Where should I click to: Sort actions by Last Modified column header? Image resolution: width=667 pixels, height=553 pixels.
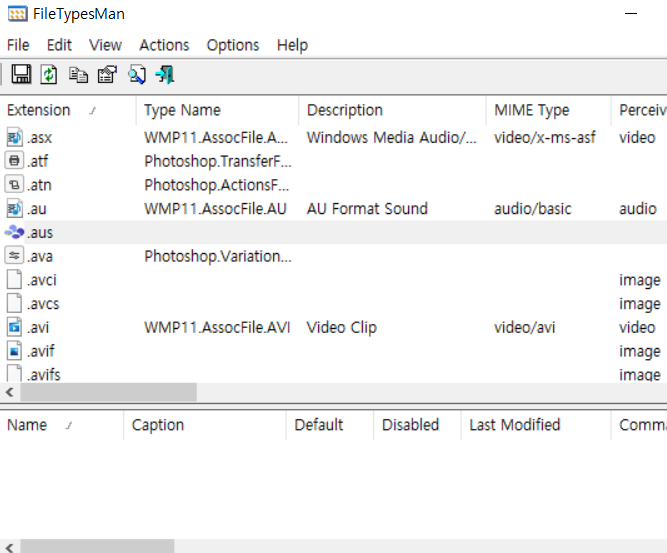click(536, 425)
